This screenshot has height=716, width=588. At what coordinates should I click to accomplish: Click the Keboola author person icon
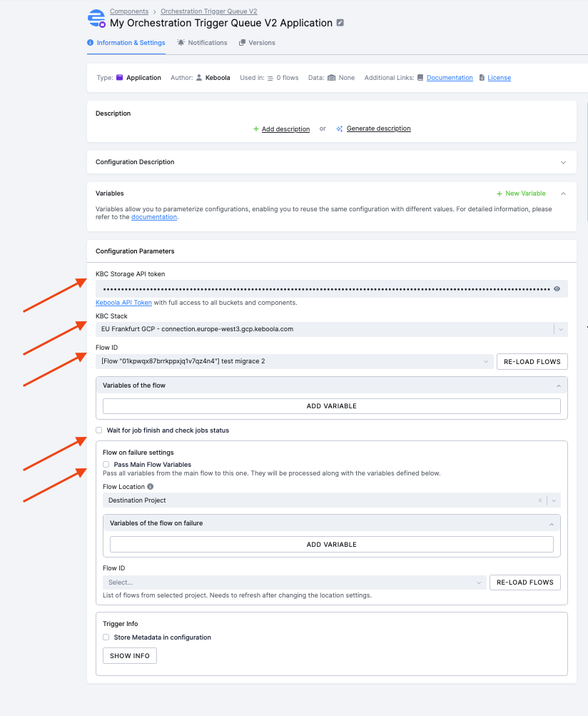click(199, 78)
